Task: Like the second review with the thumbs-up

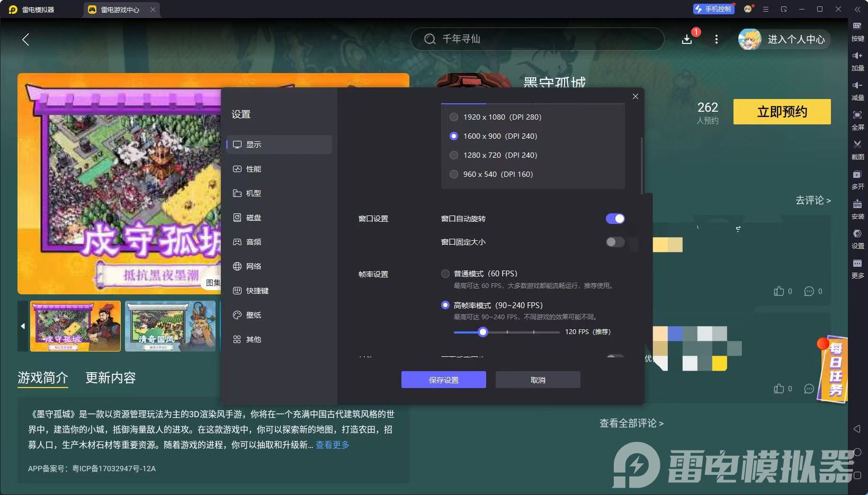Action: tap(778, 389)
